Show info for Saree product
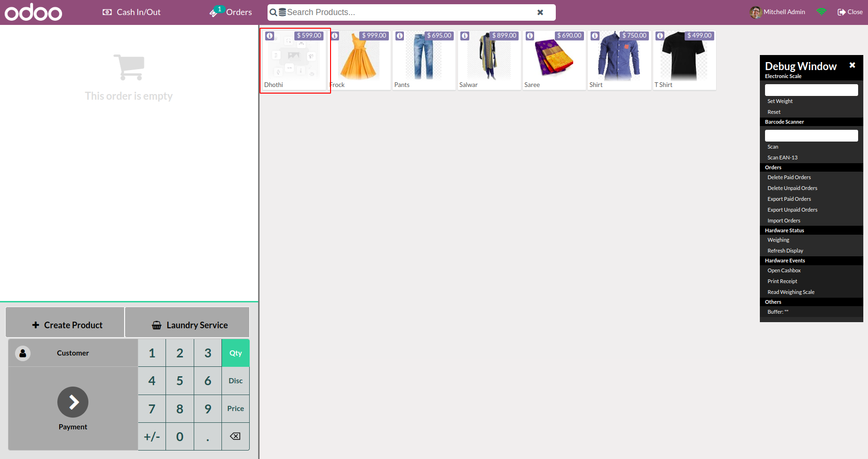Image resolution: width=868 pixels, height=459 pixels. click(x=530, y=36)
